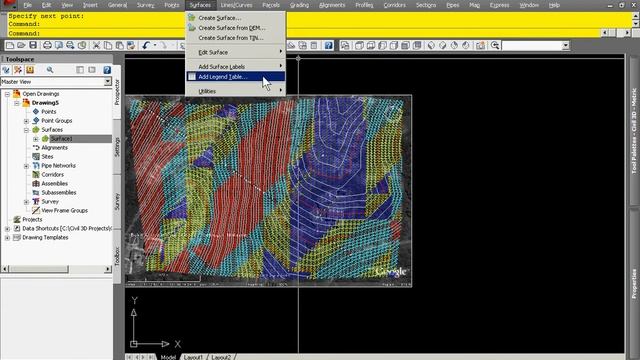Open the Master View dropdown
640x360 pixels.
point(108,81)
